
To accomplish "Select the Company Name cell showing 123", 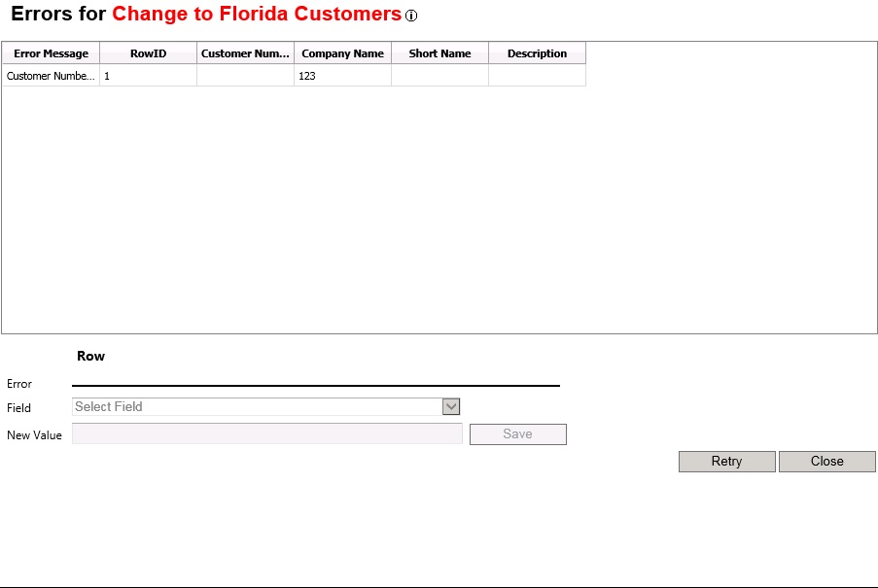I will (342, 76).
